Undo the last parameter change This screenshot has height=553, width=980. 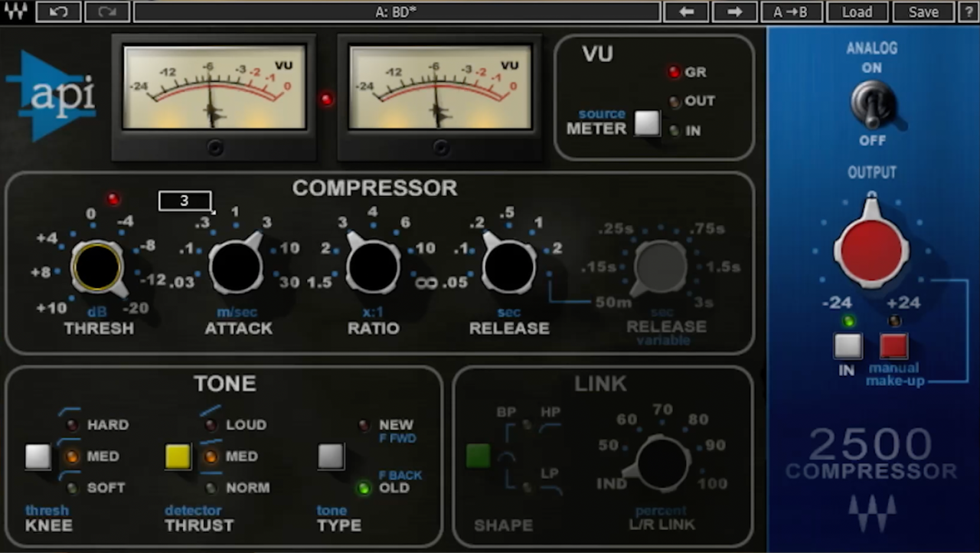pos(58,11)
